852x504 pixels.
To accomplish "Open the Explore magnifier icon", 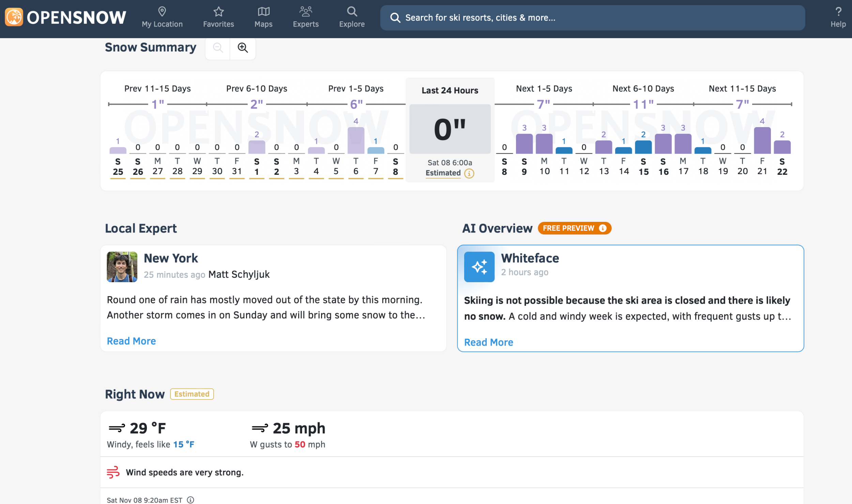I will (352, 12).
